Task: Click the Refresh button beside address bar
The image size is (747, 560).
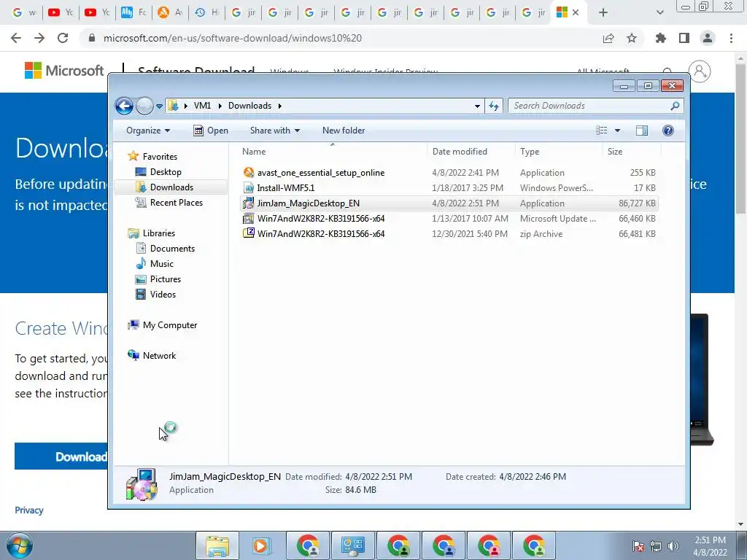Action: [494, 106]
